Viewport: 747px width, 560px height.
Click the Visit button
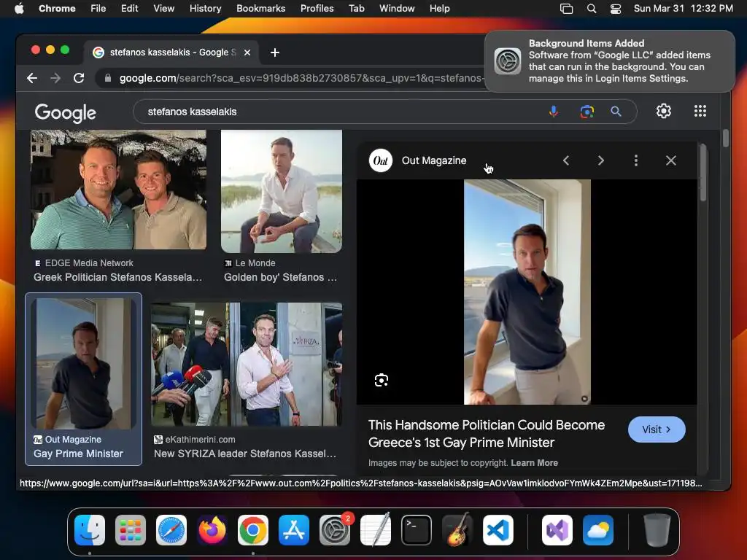[657, 429]
